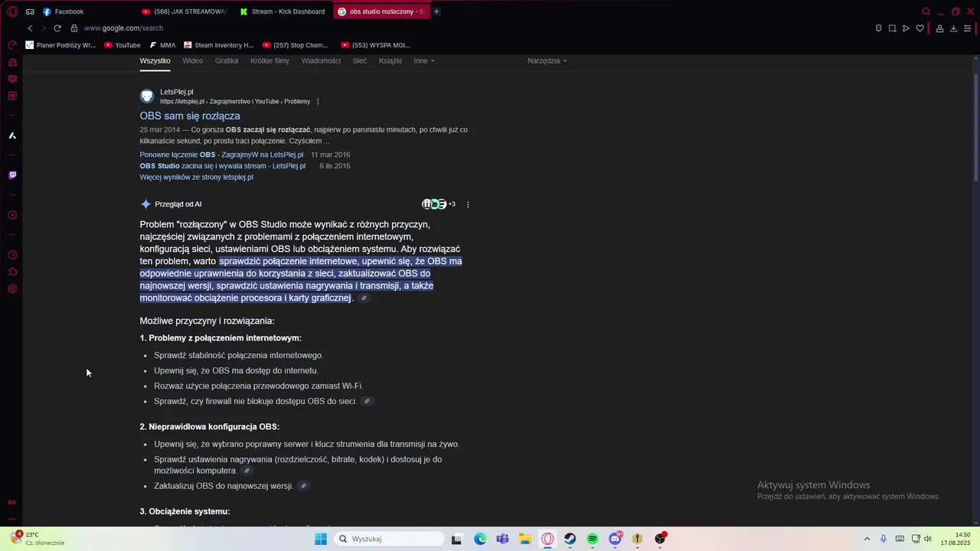
Task: Open Planer Podróży bookmark
Action: [60, 45]
